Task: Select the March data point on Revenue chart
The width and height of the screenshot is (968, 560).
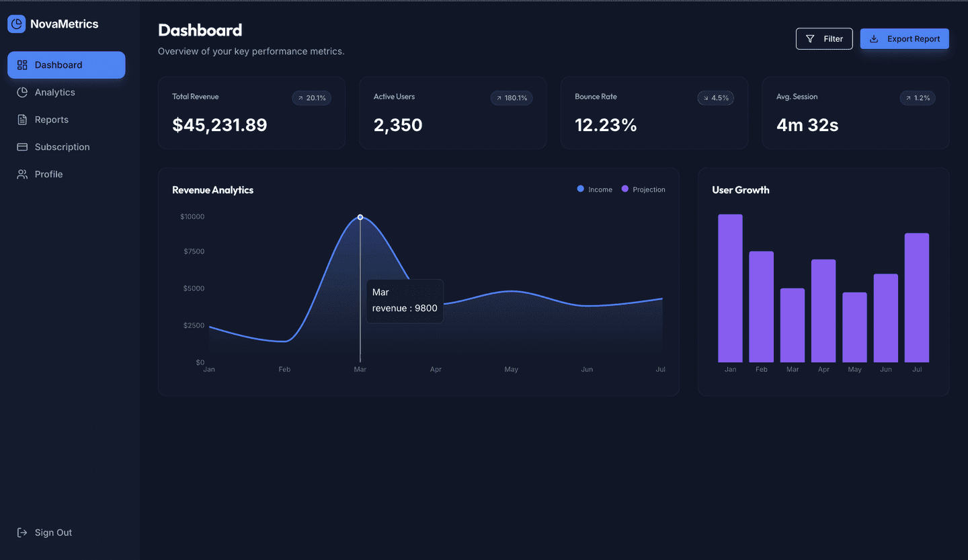Action: pyautogui.click(x=360, y=217)
